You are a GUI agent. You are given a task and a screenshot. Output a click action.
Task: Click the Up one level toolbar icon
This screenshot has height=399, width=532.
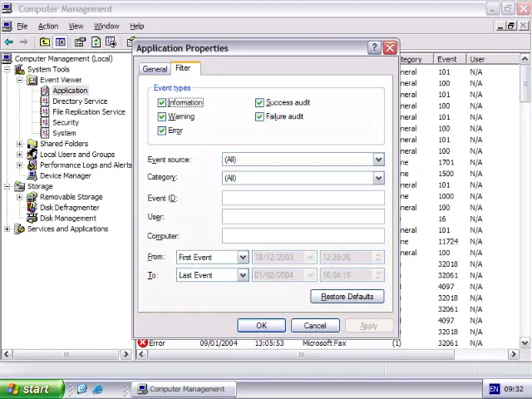[x=44, y=42]
